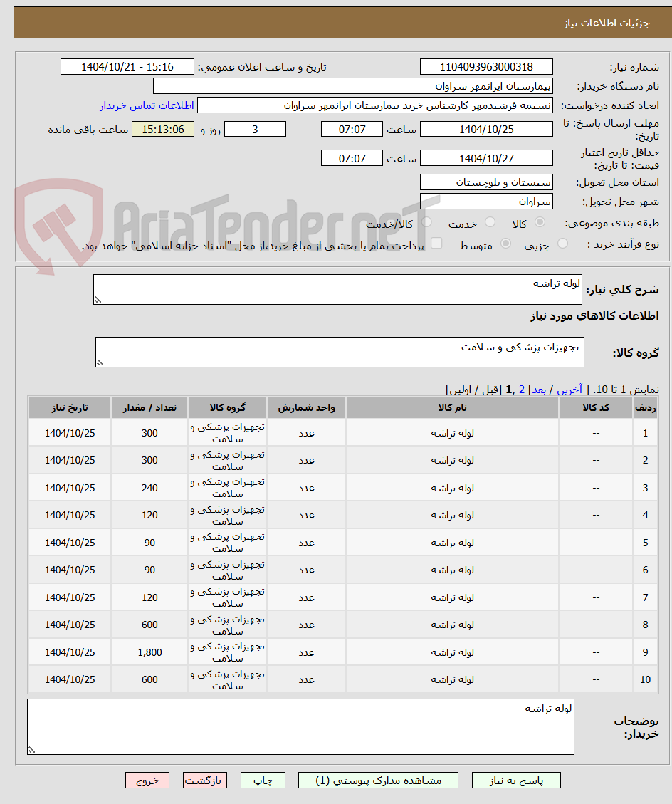Select the جزیی purchase type radio
The image size is (672, 804).
click(x=562, y=244)
